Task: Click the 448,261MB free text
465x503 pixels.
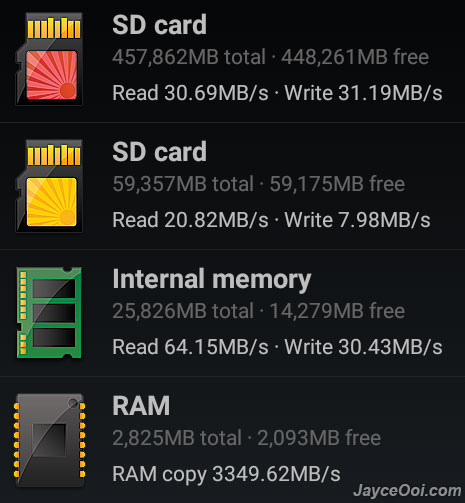Action: click(x=355, y=57)
